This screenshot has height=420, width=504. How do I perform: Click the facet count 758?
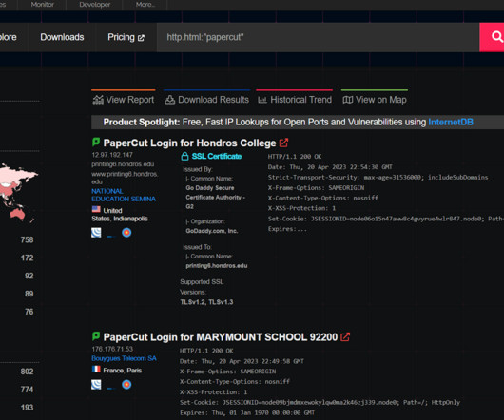coord(27,239)
